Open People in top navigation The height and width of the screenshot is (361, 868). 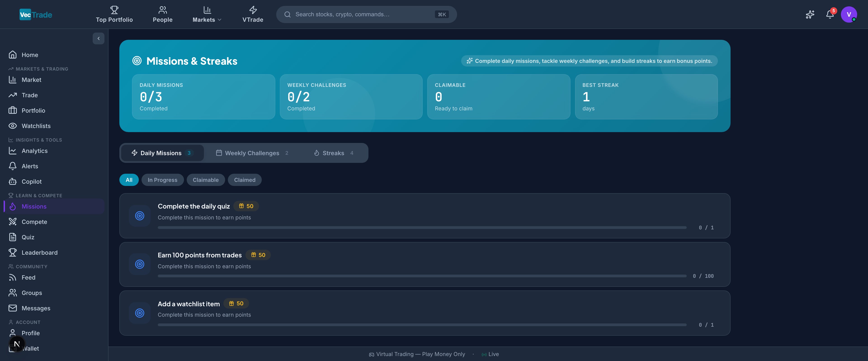click(163, 14)
